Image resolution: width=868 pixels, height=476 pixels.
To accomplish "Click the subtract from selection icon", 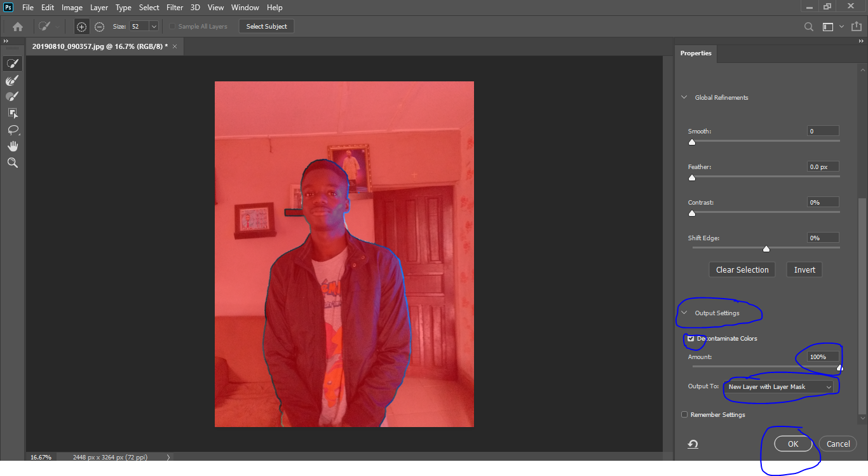I will (100, 26).
